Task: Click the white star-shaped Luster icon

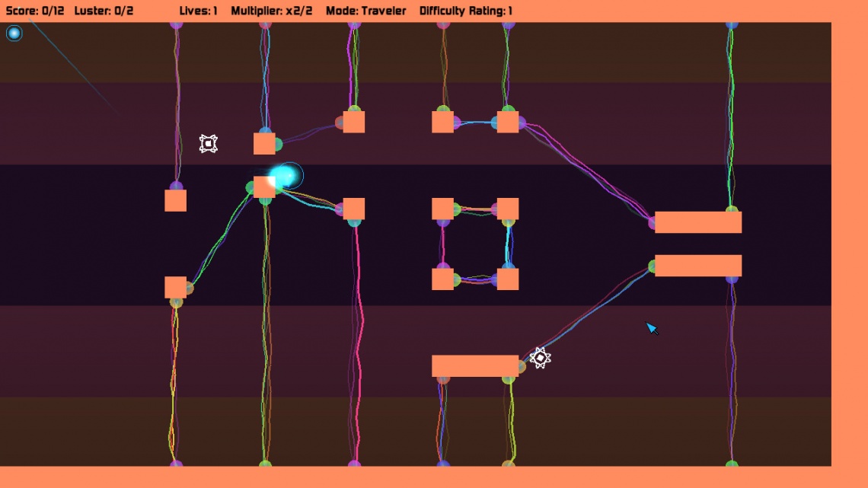Action: [x=541, y=359]
